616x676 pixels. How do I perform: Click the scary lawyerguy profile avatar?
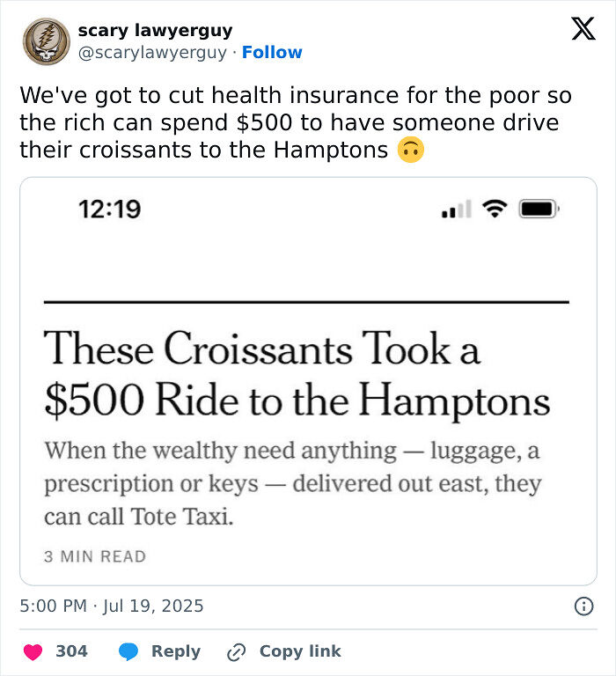point(47,41)
